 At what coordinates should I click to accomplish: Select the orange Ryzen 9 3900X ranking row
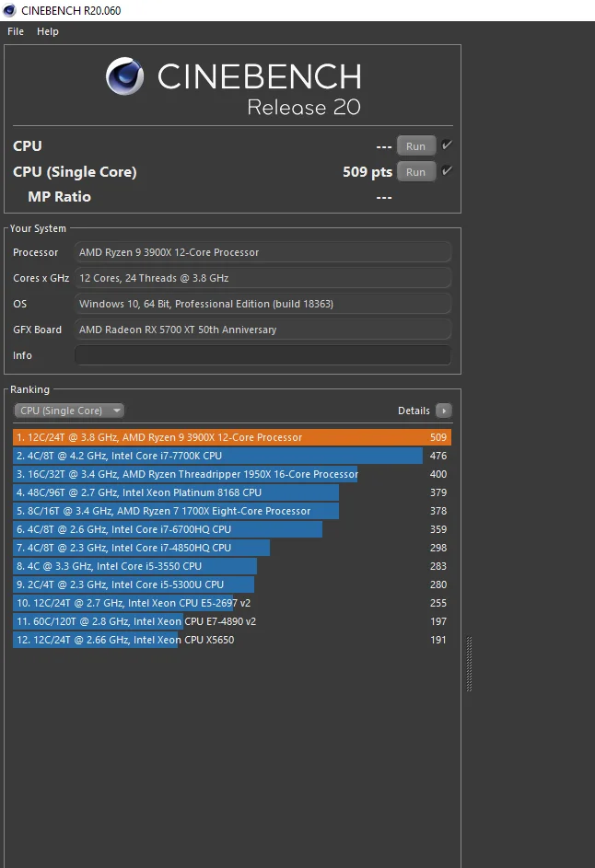click(232, 437)
